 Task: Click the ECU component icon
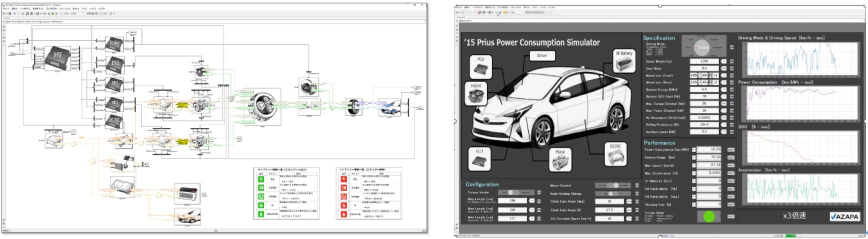coord(479,158)
